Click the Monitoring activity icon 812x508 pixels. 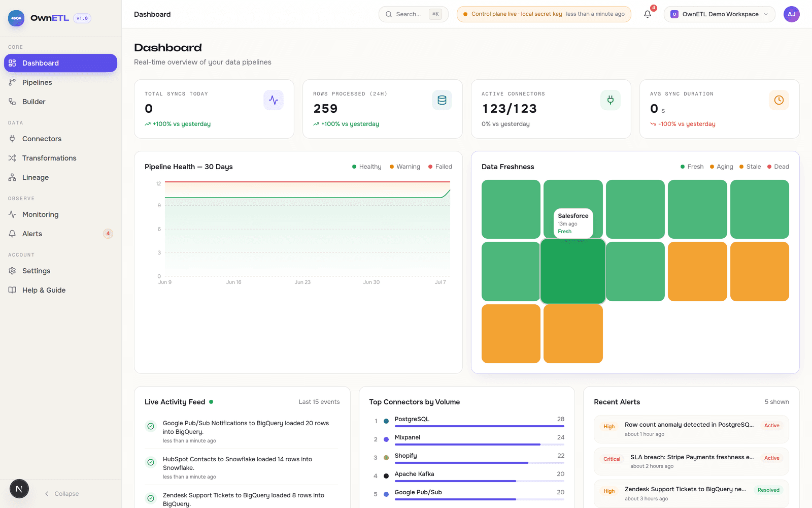[12, 214]
